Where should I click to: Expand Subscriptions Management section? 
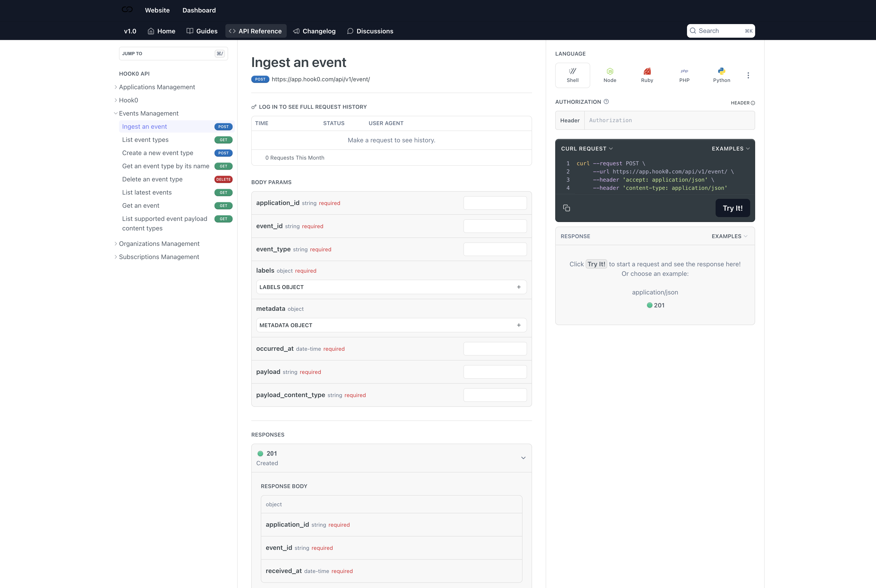click(116, 257)
